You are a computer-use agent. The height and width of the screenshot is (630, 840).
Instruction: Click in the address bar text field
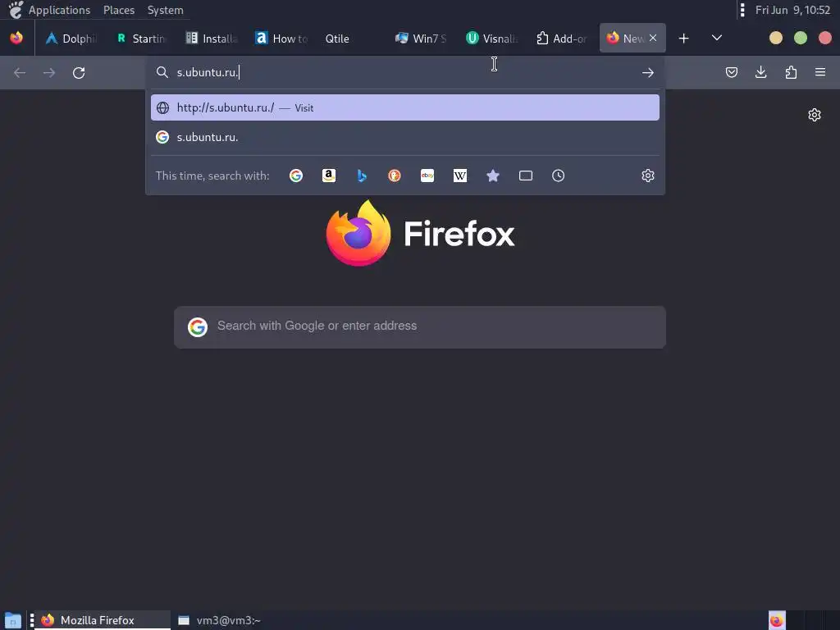coord(407,72)
